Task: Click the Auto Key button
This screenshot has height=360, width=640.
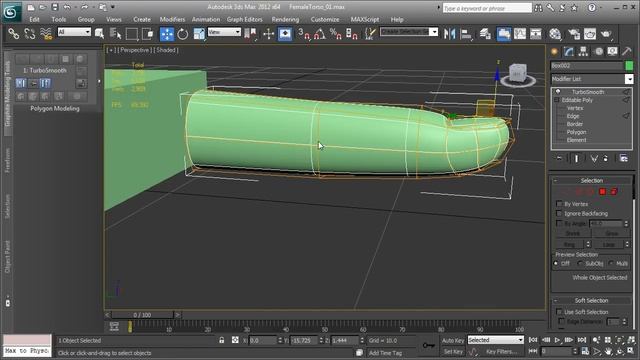Action: [453, 340]
